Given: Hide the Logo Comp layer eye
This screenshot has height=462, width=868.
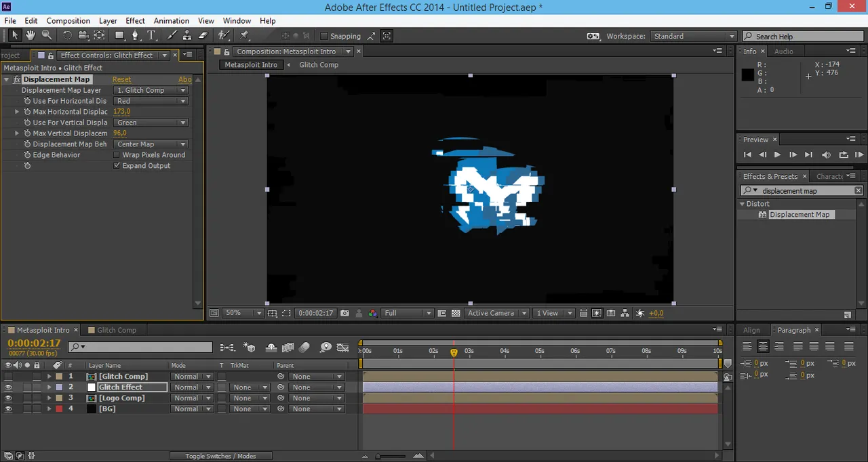Looking at the screenshot, I should pyautogui.click(x=8, y=398).
